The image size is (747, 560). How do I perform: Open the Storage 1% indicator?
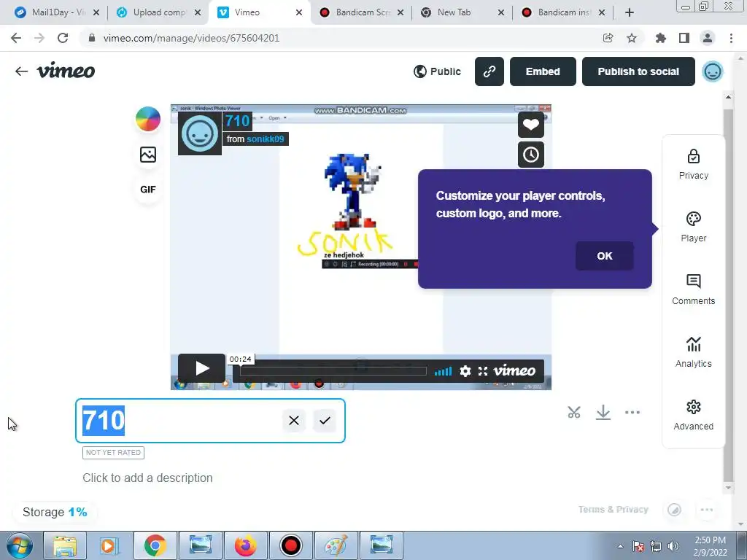pos(55,512)
